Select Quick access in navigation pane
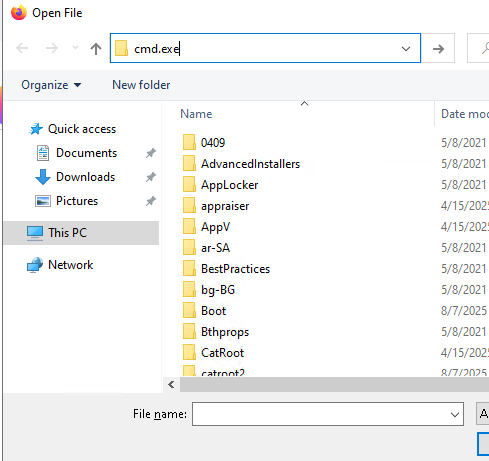 [x=82, y=129]
